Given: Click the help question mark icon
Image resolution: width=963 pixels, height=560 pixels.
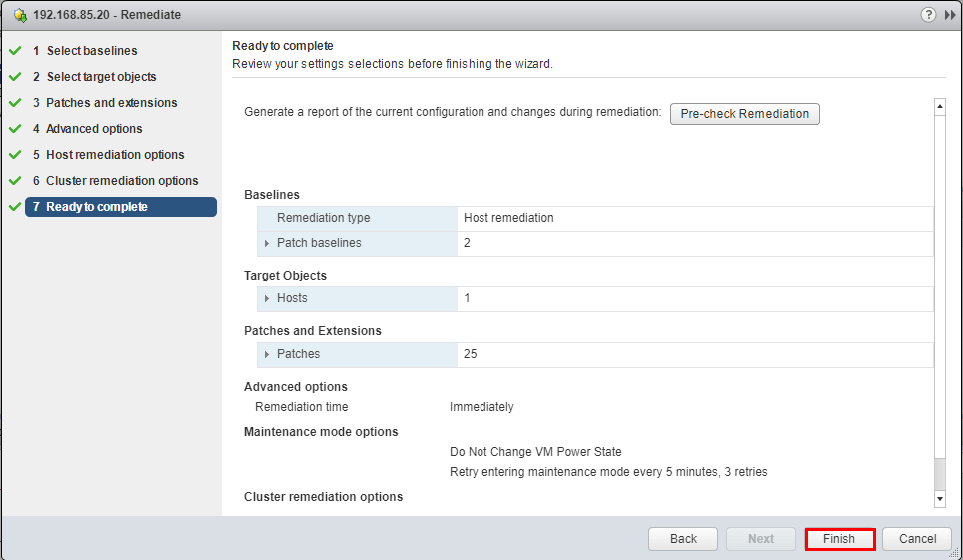Looking at the screenshot, I should click(x=928, y=15).
